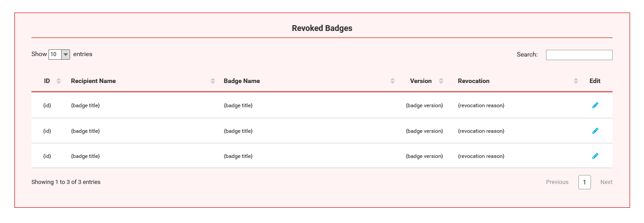The image size is (644, 223).
Task: Click {badge version} in the third row
Action: (424, 156)
